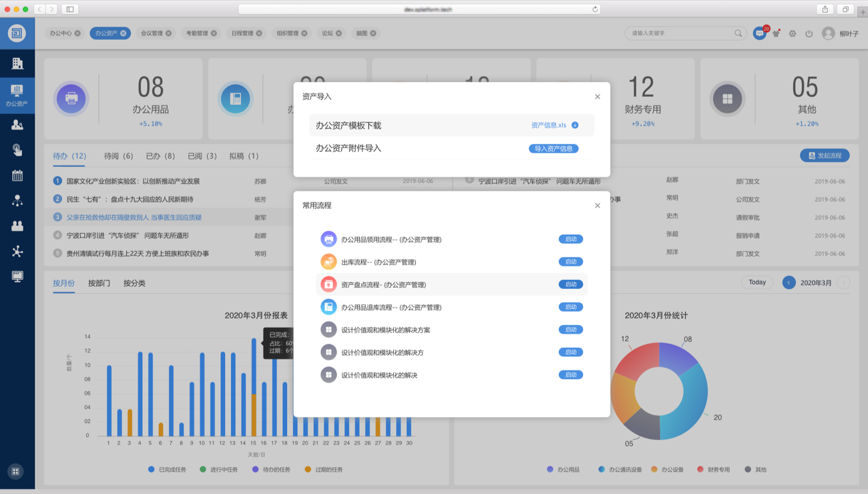Open the theme (shirt) icon in header
Image resolution: width=868 pixels, height=494 pixels.
coord(776,33)
